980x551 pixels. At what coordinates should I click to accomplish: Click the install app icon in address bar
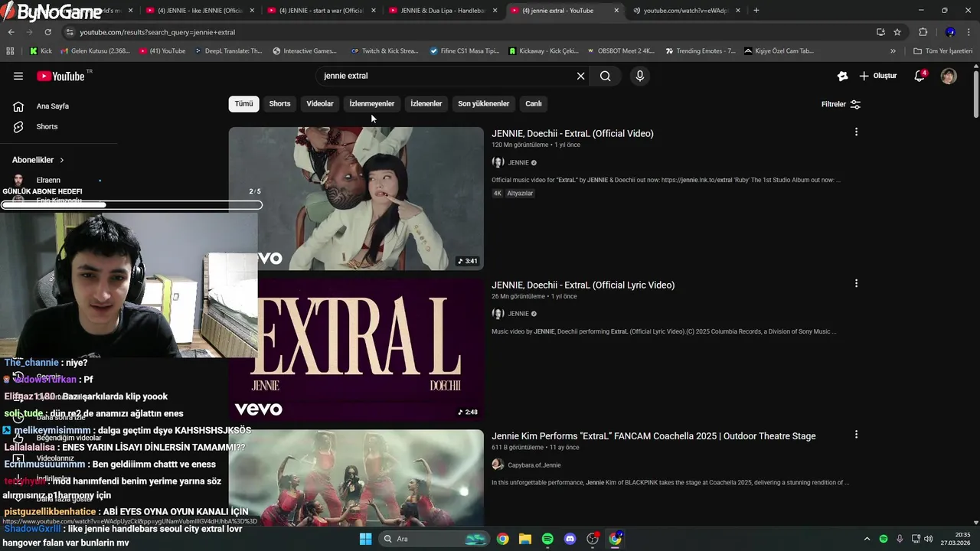(880, 32)
